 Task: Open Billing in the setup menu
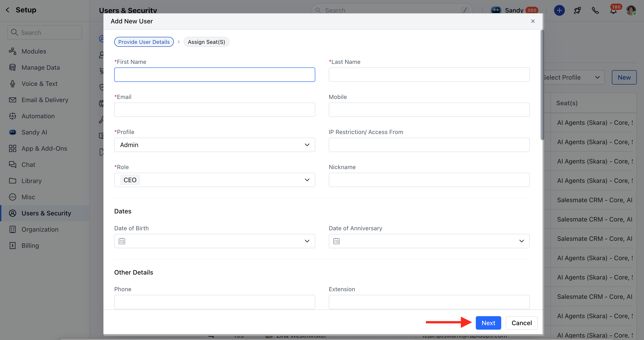pyautogui.click(x=30, y=246)
